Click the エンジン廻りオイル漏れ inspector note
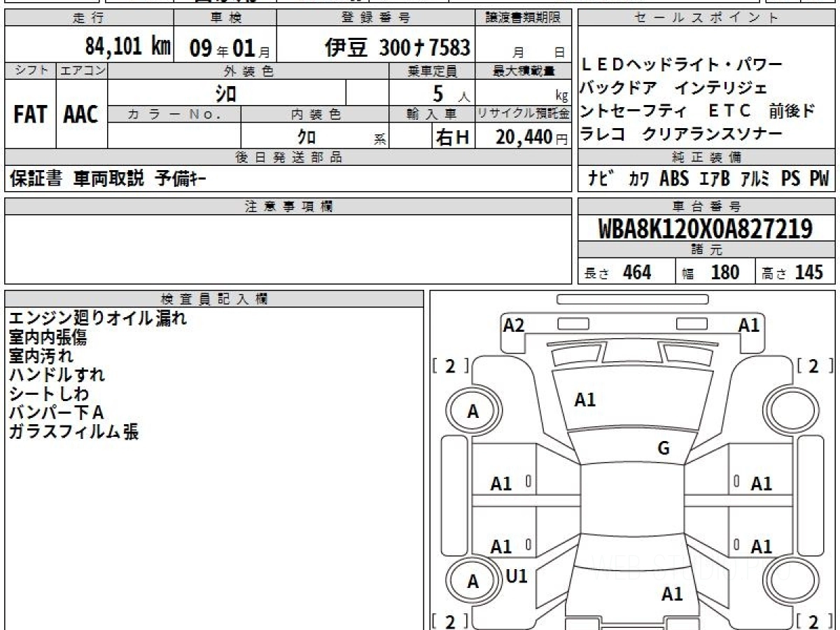This screenshot has width=840, height=630. (x=98, y=318)
